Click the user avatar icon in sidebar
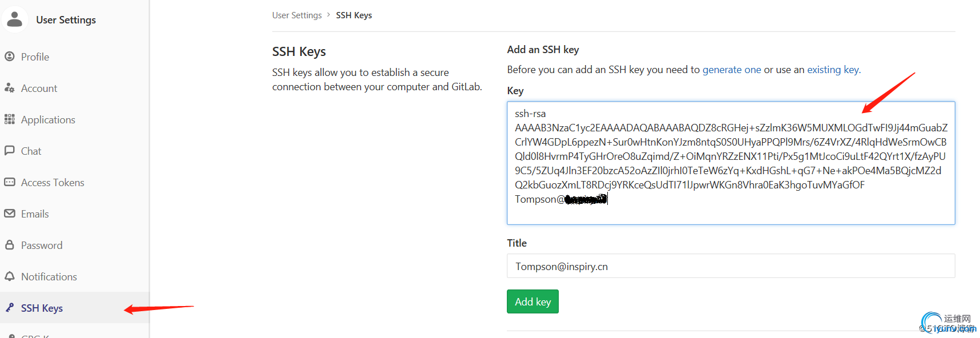The height and width of the screenshot is (338, 980). click(x=15, y=19)
